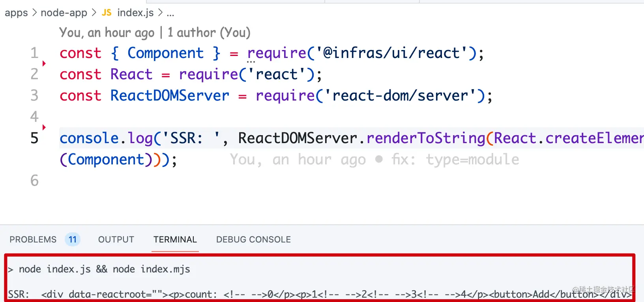Click index.js in the breadcrumb path
The image size is (644, 302).
[x=135, y=13]
